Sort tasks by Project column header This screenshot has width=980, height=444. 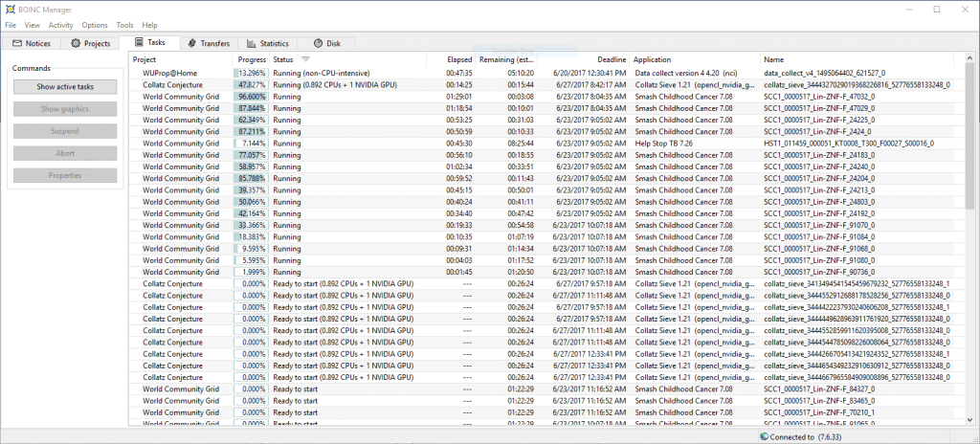click(181, 59)
